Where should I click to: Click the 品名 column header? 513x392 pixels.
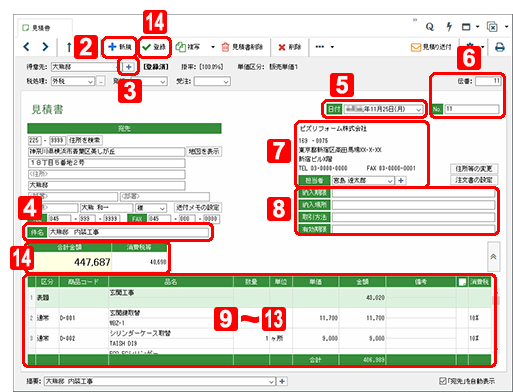tap(171, 282)
